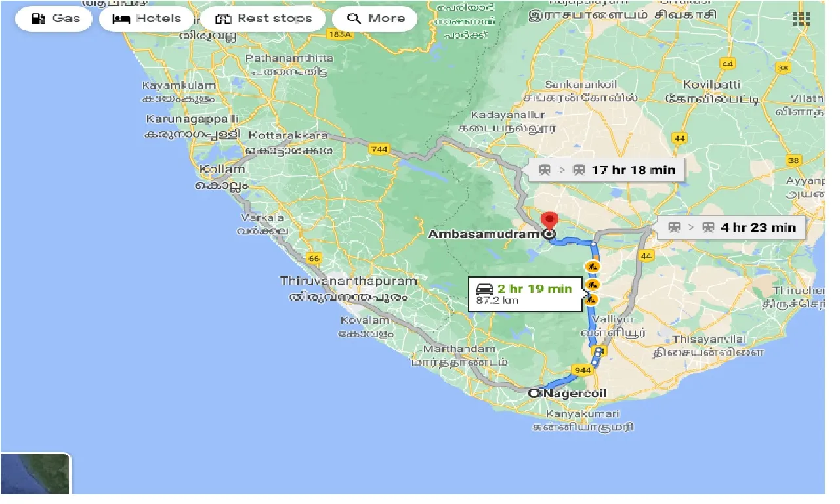
Task: Click the train icon in 4 hr 23 min label
Action: (675, 228)
